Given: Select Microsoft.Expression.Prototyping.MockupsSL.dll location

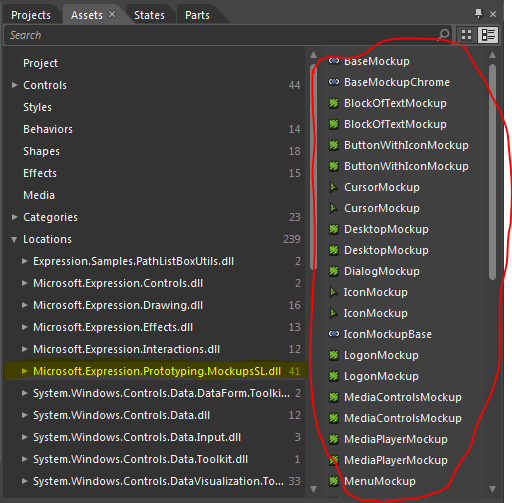Looking at the screenshot, I should pyautogui.click(x=157, y=371).
